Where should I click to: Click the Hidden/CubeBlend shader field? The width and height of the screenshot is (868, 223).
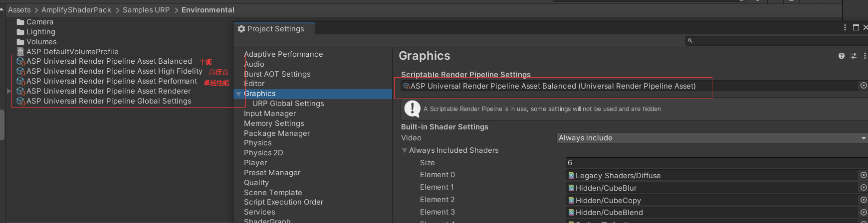[712, 213]
